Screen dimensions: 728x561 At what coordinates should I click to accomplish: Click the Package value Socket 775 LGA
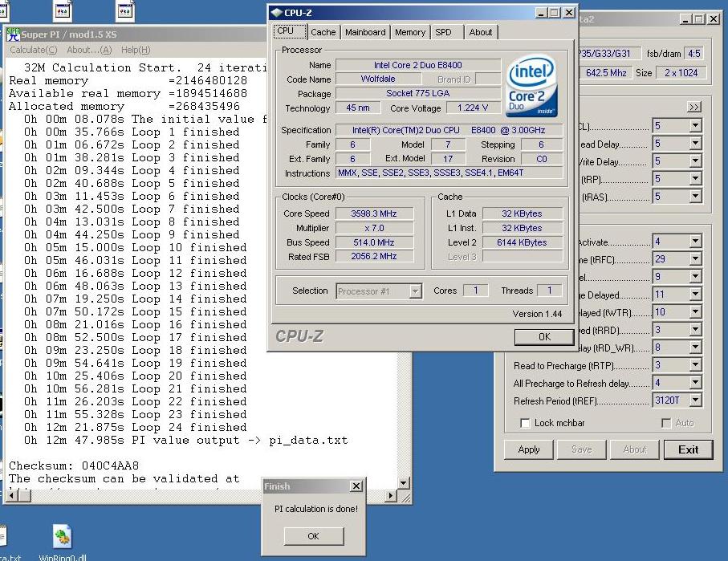click(418, 93)
